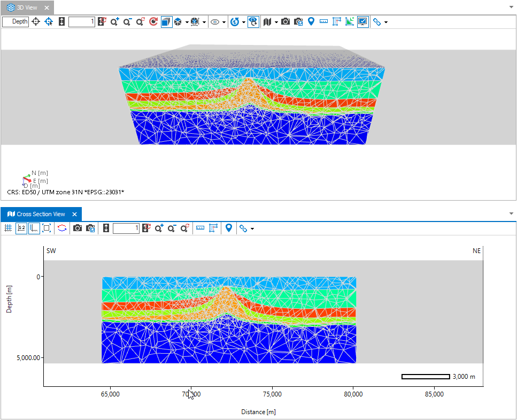The image size is (517, 420).
Task: Click the location pin icon in 3D View toolbar
Action: (311, 22)
